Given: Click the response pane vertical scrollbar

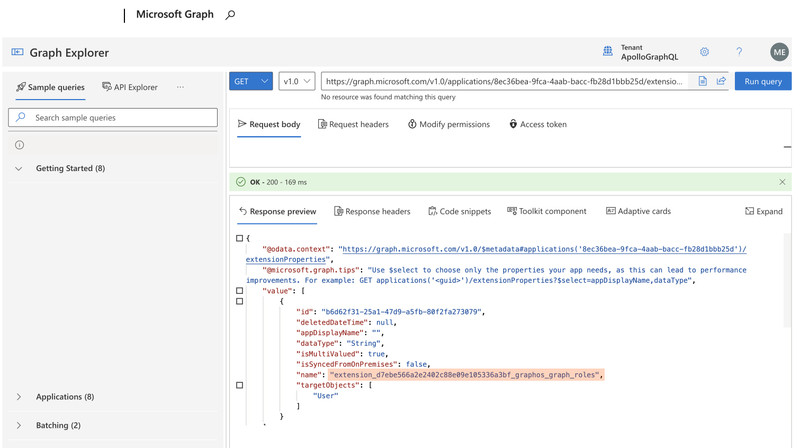Looking at the screenshot, I should tap(787, 280).
